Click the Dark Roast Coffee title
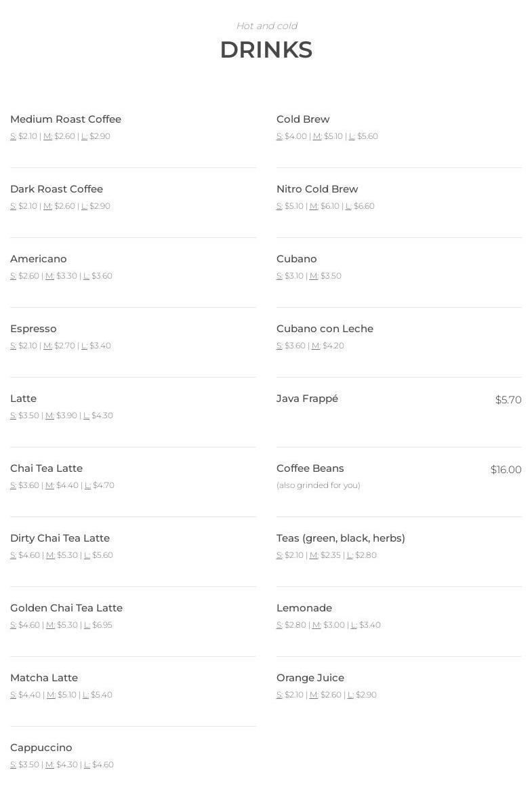Screen dimensions: 532x787 56,189
